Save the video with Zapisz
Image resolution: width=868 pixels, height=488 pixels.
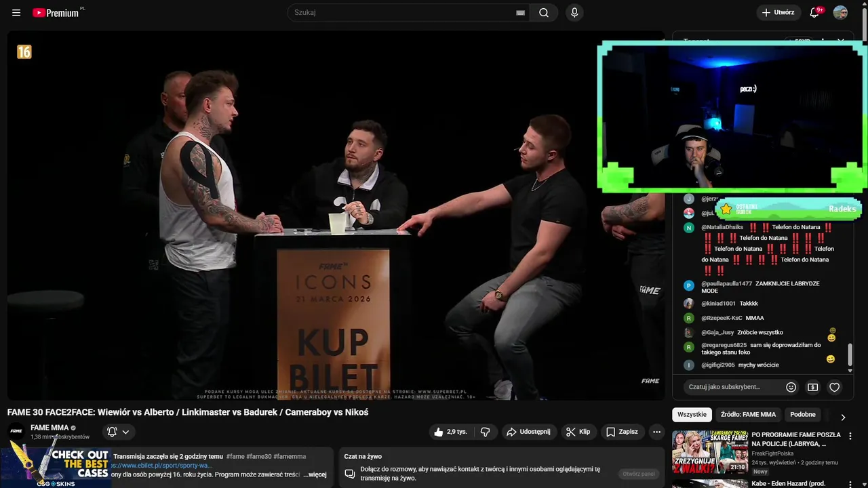622,432
